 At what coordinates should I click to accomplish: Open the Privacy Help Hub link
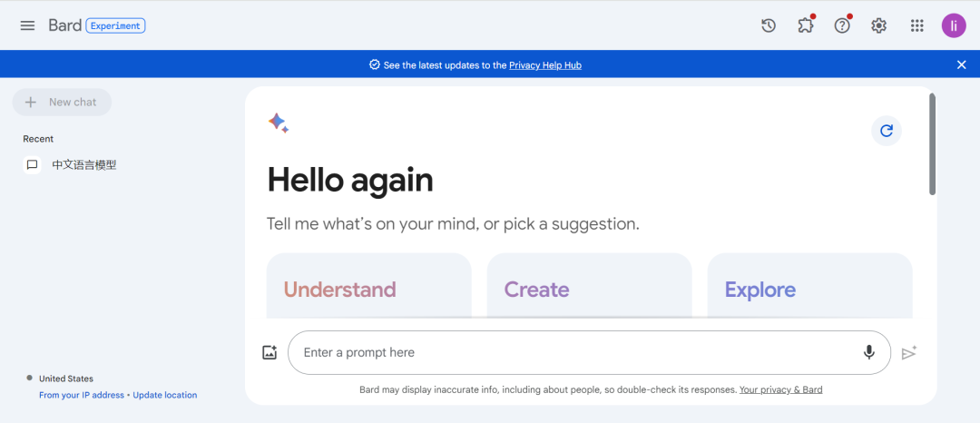(x=545, y=65)
